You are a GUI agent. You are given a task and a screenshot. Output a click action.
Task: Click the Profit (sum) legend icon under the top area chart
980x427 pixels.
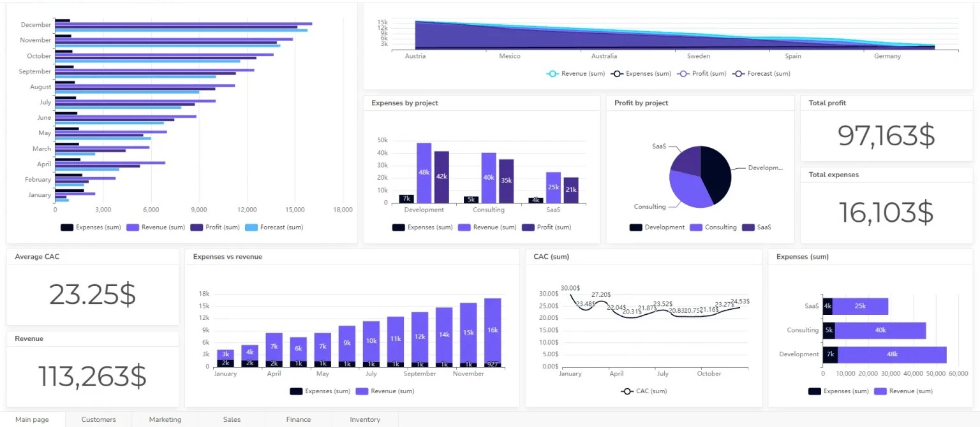(682, 73)
